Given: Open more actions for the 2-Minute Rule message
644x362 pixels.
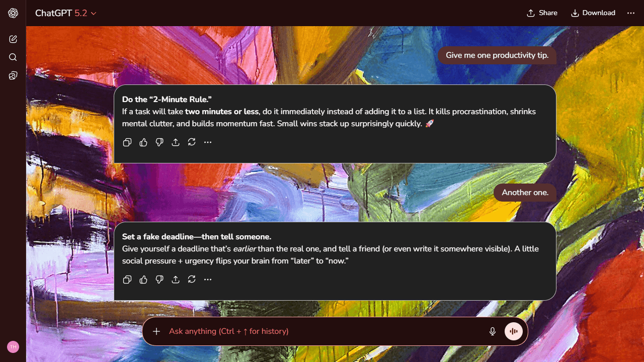Looking at the screenshot, I should (207, 142).
